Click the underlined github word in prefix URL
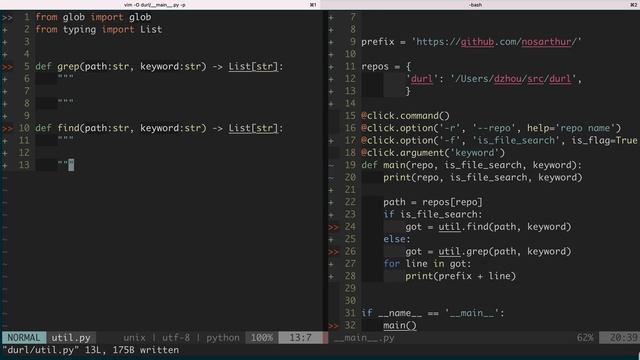Viewport: 640px width, 360px height. click(x=477, y=42)
